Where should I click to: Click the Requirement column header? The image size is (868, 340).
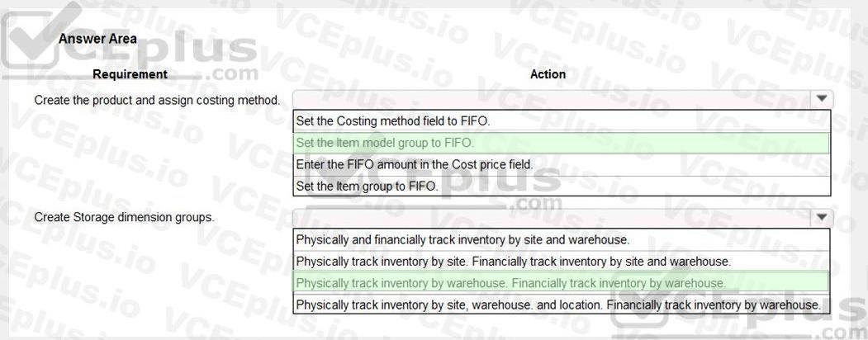pos(130,74)
